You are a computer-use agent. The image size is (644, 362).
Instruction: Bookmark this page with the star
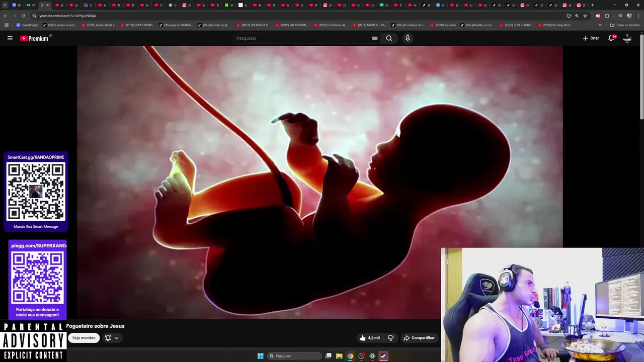[x=585, y=16]
